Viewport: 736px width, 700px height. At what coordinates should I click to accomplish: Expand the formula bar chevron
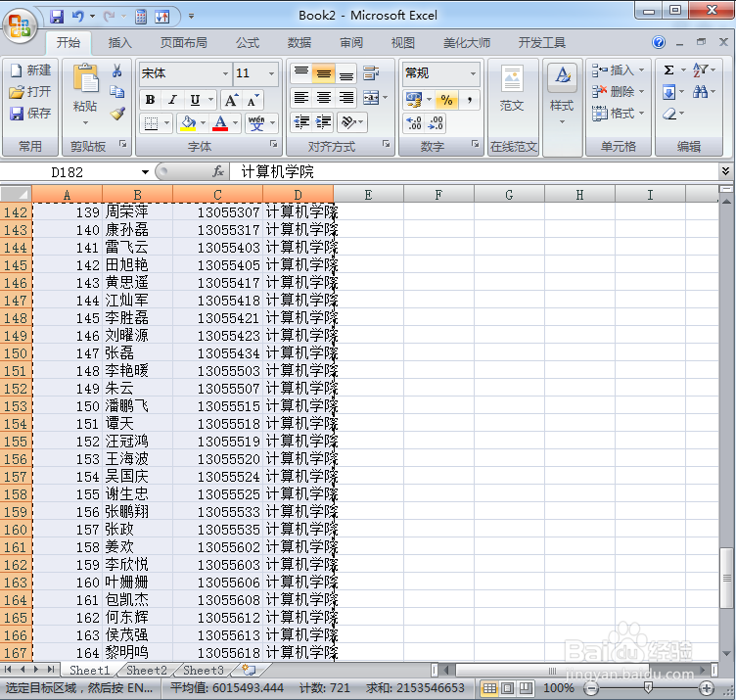pyautogui.click(x=725, y=171)
